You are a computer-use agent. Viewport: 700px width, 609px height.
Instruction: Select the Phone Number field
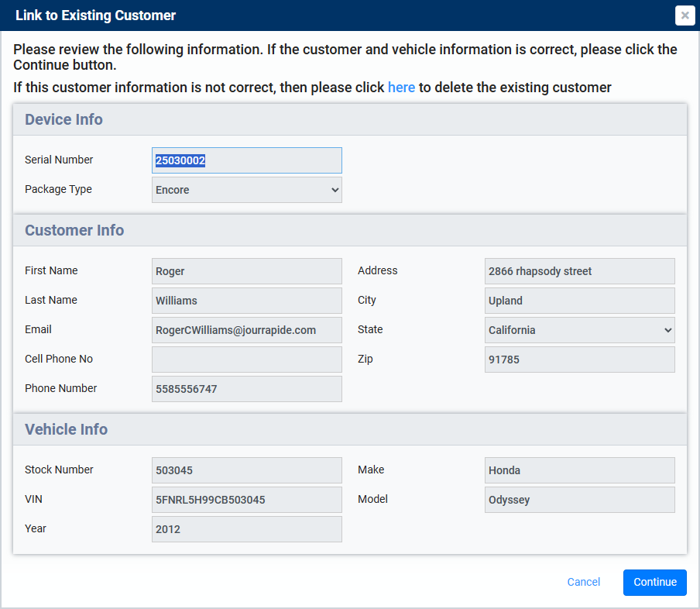246,388
